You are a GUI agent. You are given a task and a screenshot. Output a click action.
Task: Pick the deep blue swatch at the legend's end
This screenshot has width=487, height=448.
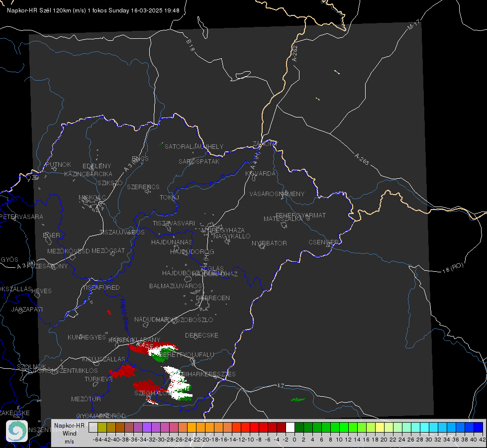click(x=479, y=427)
